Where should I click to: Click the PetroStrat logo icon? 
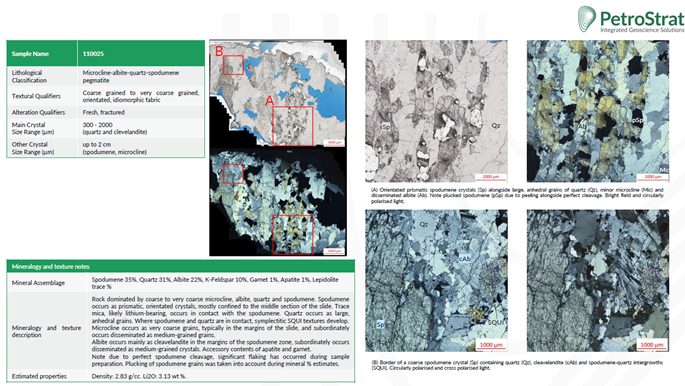587,19
